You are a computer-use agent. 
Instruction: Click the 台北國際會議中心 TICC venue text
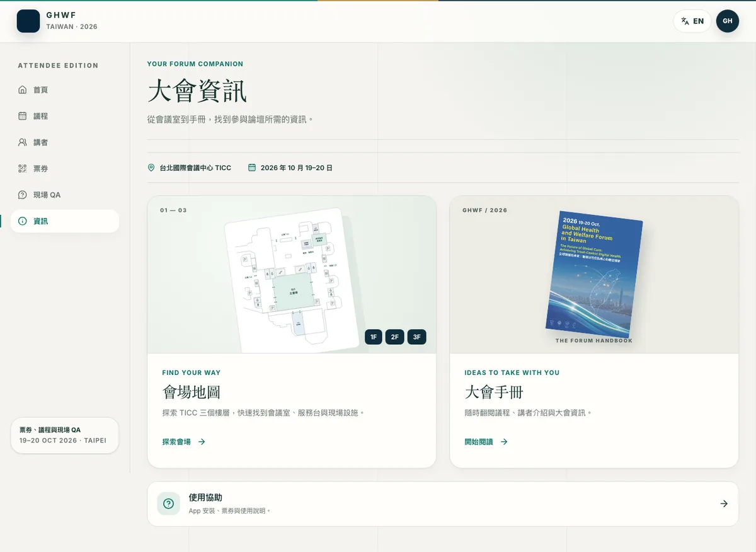pos(195,168)
